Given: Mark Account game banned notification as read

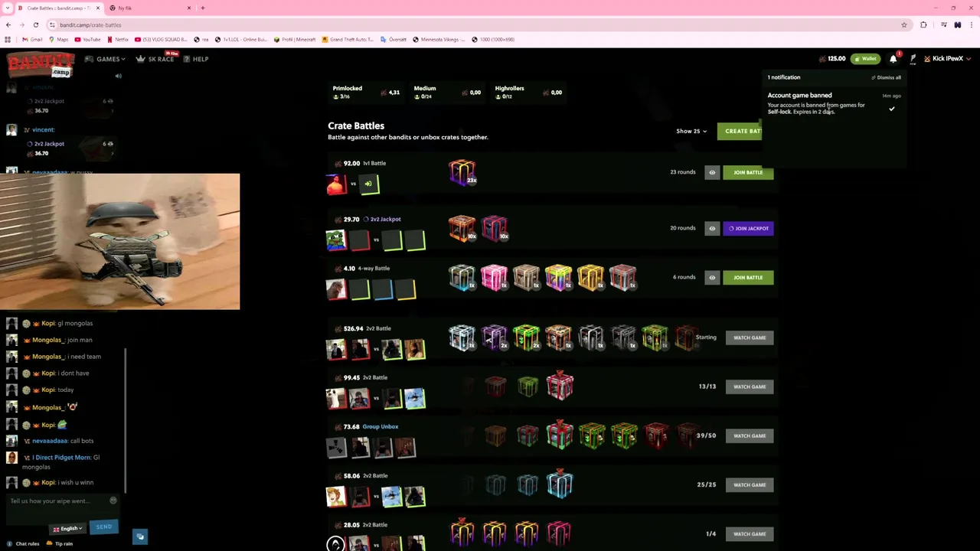Looking at the screenshot, I should click(891, 109).
